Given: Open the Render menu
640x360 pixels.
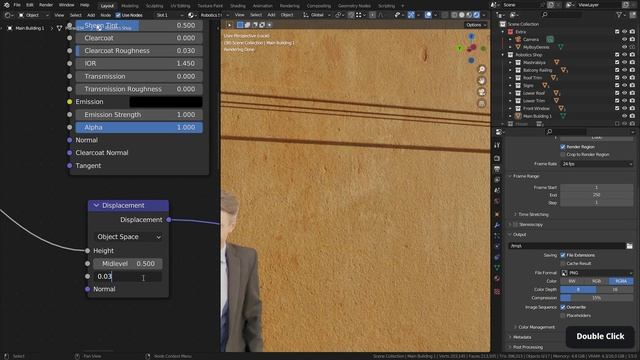Looking at the screenshot, I should pos(46,5).
